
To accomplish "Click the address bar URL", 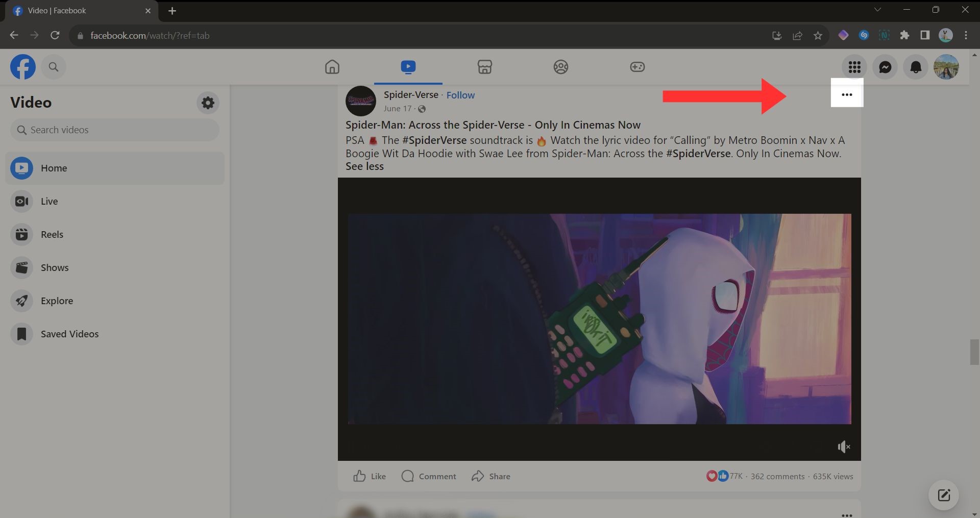I will coord(150,36).
